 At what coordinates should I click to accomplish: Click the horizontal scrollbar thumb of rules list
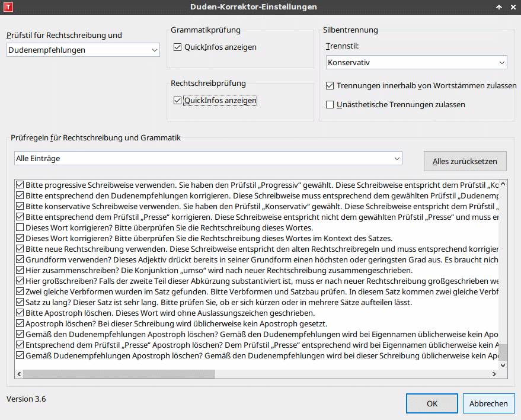coord(119,374)
